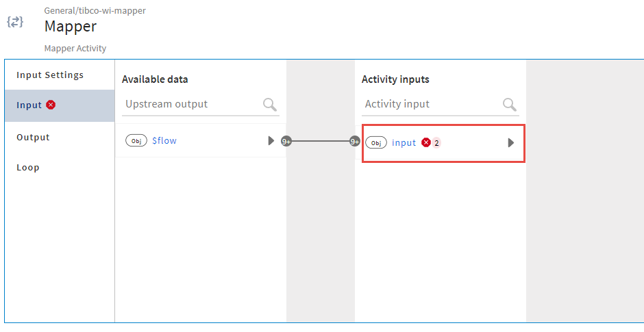The width and height of the screenshot is (644, 332).
Task: Click the 9+ connector dot beside $flow
Action: pyautogui.click(x=287, y=141)
